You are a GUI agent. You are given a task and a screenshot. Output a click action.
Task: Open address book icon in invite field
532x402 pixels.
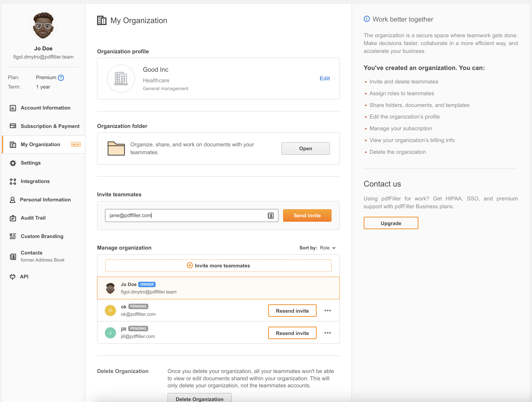(271, 215)
